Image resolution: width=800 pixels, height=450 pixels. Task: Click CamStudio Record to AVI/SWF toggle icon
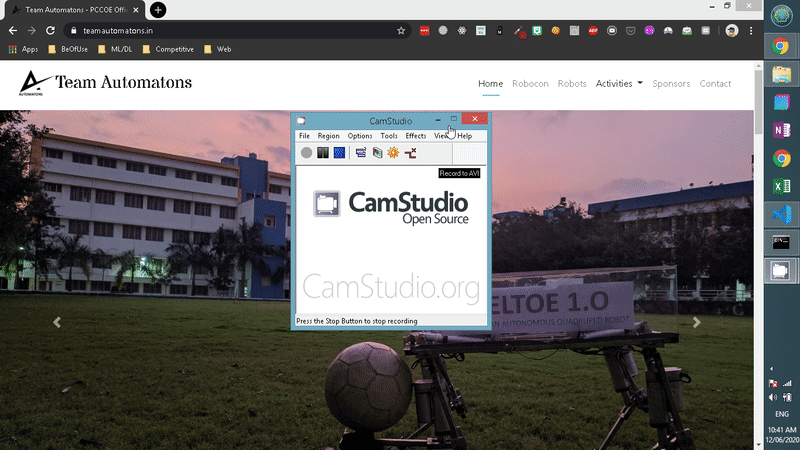pos(410,153)
